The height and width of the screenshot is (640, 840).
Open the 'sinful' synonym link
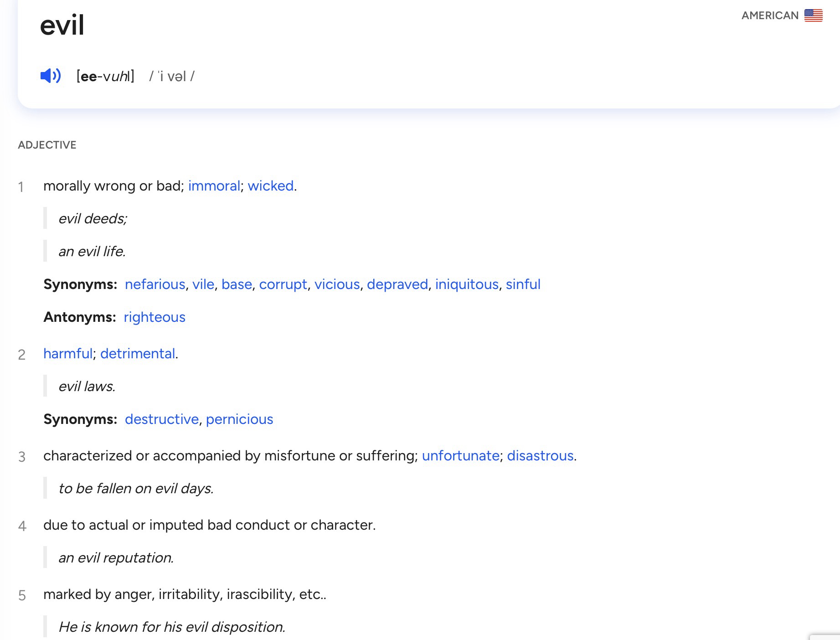coord(523,284)
